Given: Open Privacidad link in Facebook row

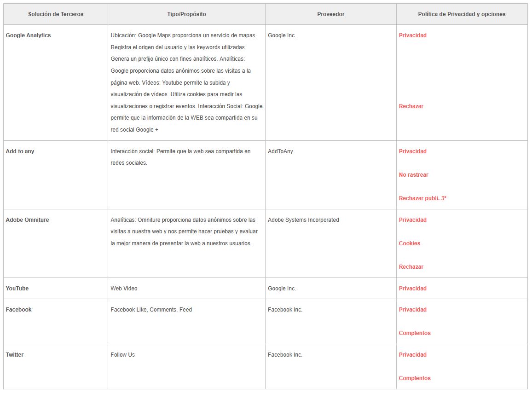Looking at the screenshot, I should pos(412,310).
